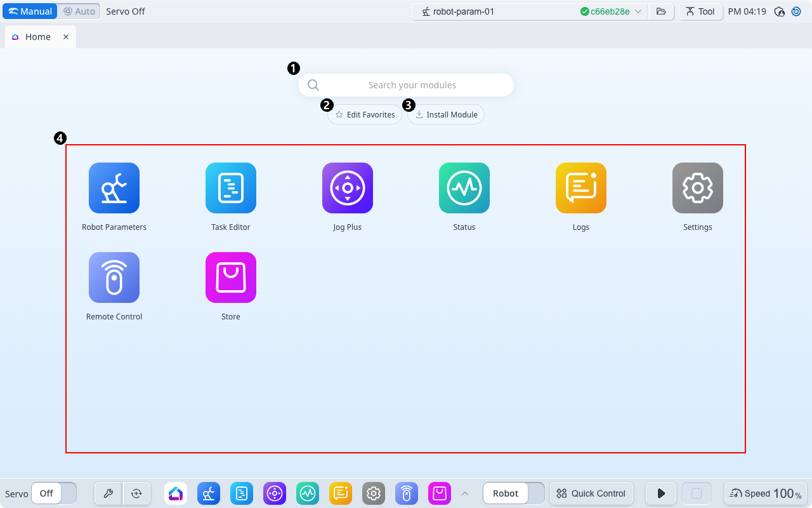Image resolution: width=812 pixels, height=508 pixels.
Task: Select the Home tab
Action: (x=37, y=37)
